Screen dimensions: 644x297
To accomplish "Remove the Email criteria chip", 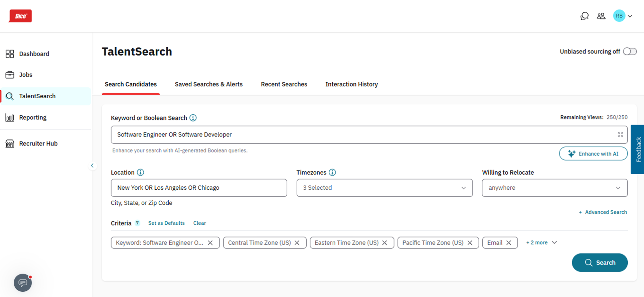I will [x=509, y=243].
